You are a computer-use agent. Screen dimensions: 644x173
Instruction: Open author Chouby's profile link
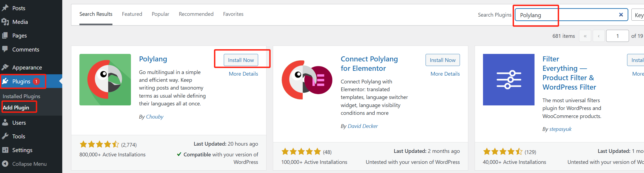pos(155,117)
